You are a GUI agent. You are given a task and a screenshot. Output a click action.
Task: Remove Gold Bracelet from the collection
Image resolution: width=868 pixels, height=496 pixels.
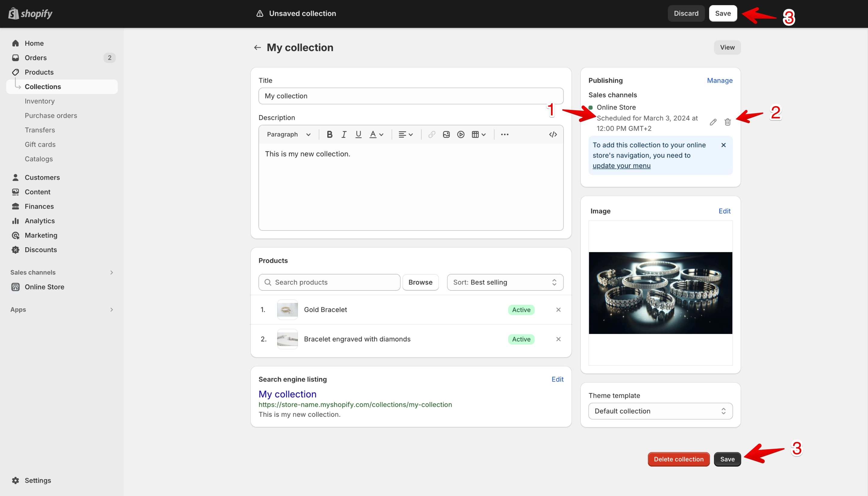[558, 310]
